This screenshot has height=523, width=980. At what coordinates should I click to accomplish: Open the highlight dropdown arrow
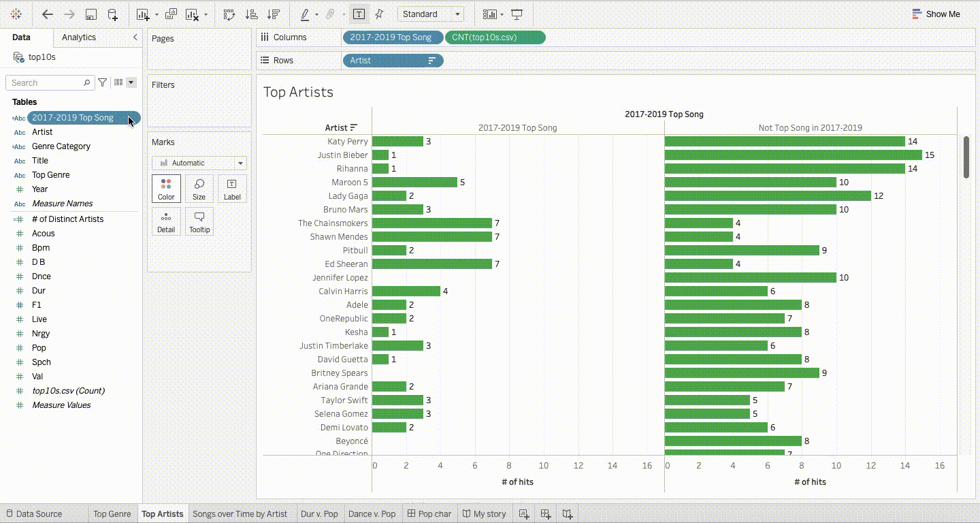[316, 14]
